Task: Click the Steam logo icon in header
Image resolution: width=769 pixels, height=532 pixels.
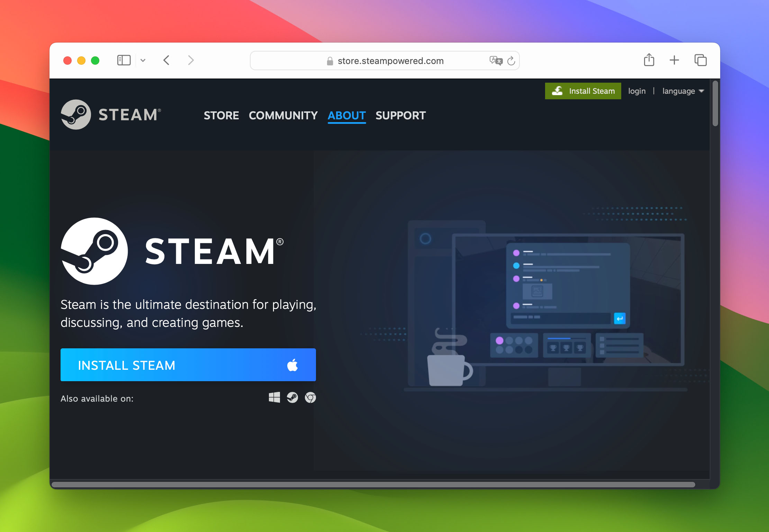Action: coord(76,115)
